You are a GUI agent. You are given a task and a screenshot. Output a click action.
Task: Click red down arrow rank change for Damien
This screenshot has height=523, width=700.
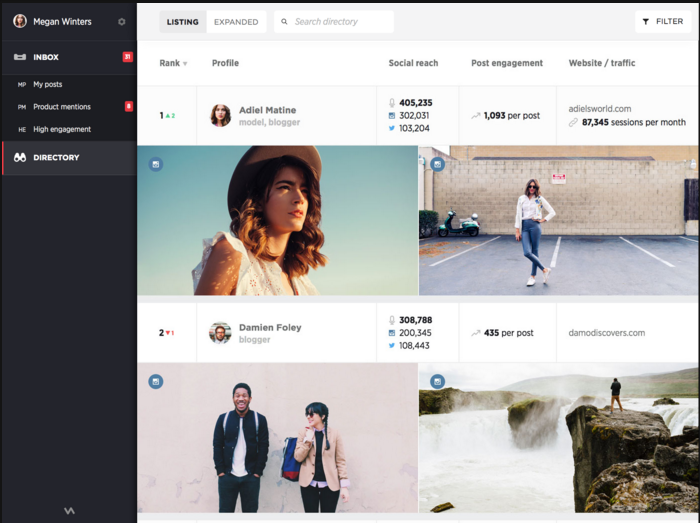tap(170, 333)
